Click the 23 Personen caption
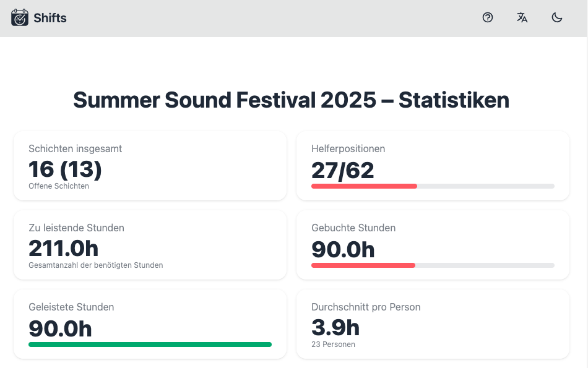 (333, 344)
